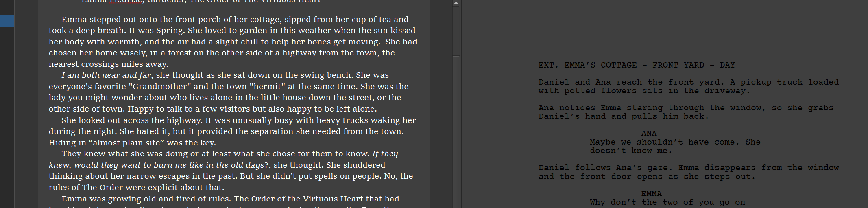Place cursor at paragraph starting 'Emma stepped out'

tap(233, 42)
